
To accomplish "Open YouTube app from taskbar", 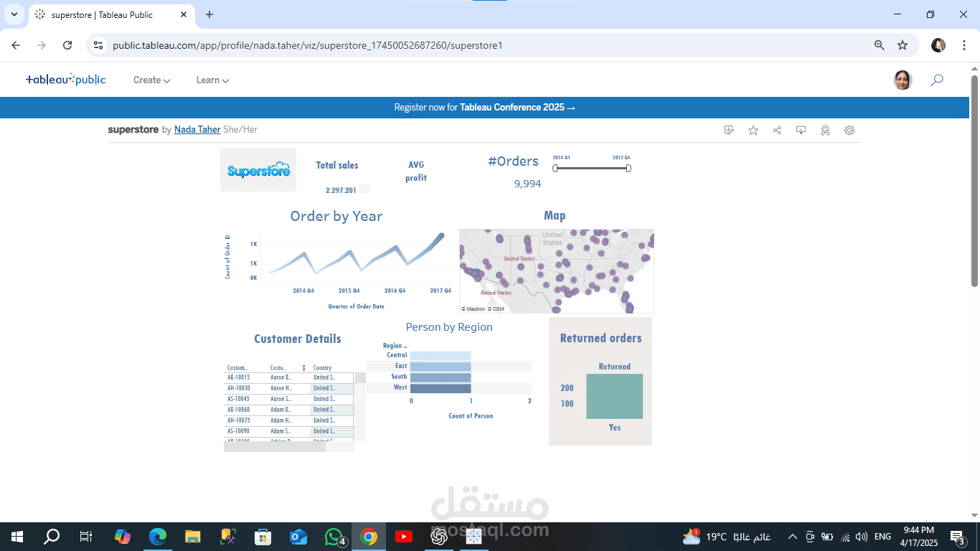I will [x=403, y=537].
